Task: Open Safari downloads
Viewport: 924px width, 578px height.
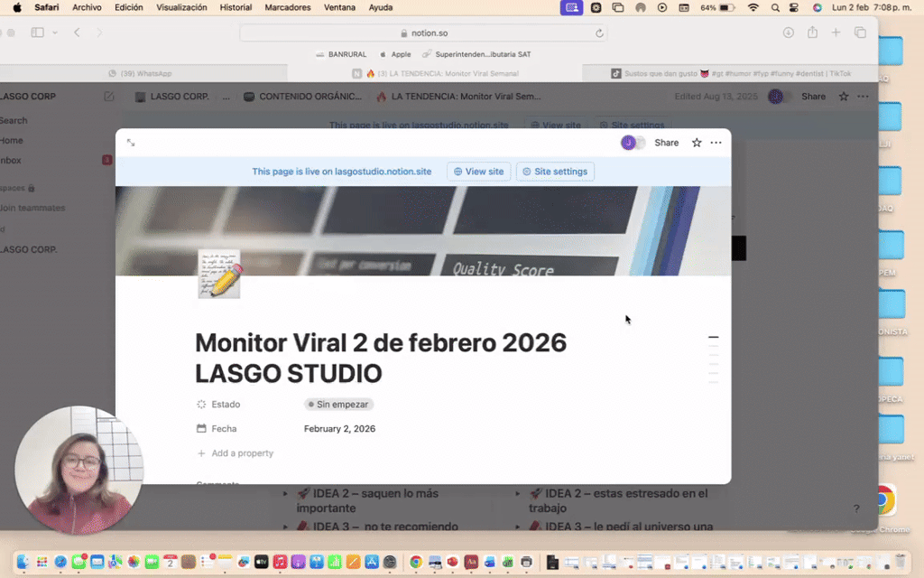Action: (x=789, y=33)
